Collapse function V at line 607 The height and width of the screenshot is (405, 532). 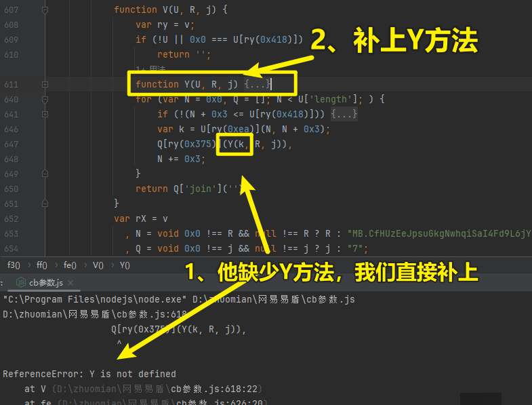(45, 10)
